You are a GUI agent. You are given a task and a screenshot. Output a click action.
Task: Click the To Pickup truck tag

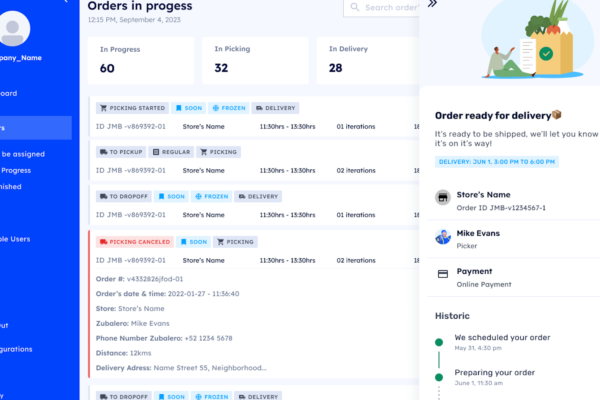pyautogui.click(x=120, y=152)
